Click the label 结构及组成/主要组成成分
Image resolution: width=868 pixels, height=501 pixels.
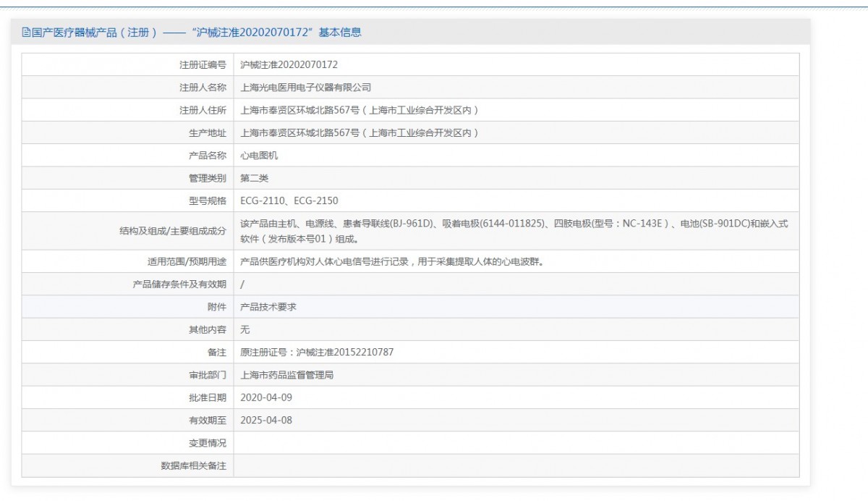tap(173, 231)
